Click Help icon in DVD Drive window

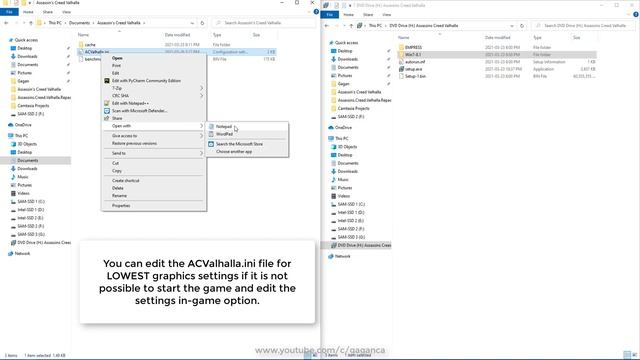[x=636, y=15]
